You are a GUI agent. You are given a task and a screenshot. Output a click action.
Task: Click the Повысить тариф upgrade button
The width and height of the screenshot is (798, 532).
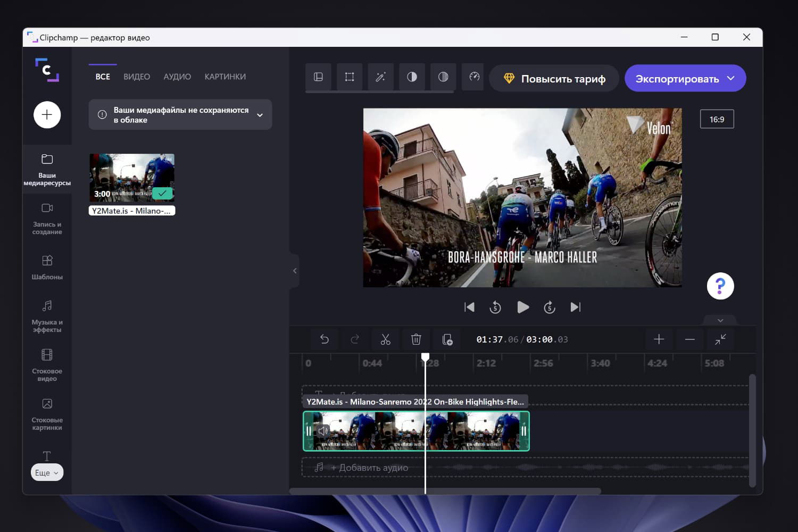pos(554,79)
